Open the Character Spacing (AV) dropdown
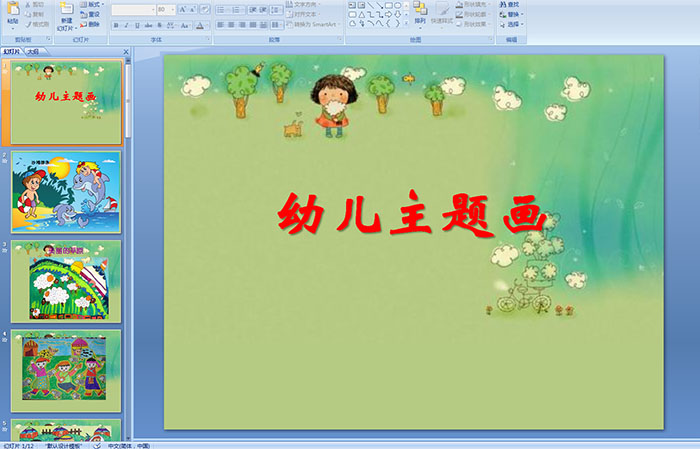Viewport: 700px width, 449px height. (x=171, y=25)
